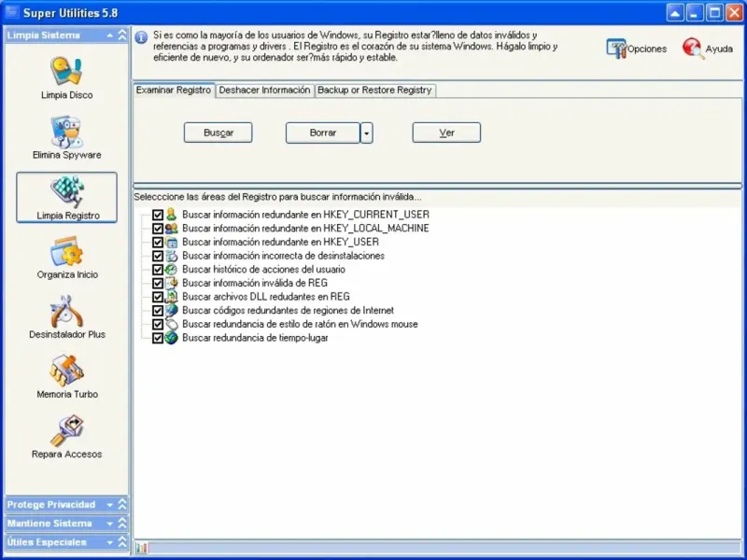Viewport: 747px width, 560px height.
Task: Click the HKEY_LOCAL_MACHINE users icon
Action: [172, 228]
